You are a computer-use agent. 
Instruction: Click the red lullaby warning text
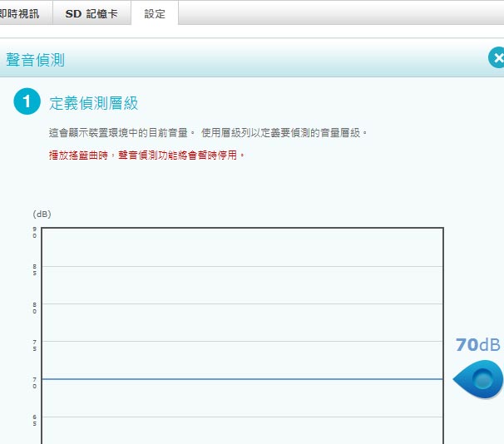pos(147,155)
